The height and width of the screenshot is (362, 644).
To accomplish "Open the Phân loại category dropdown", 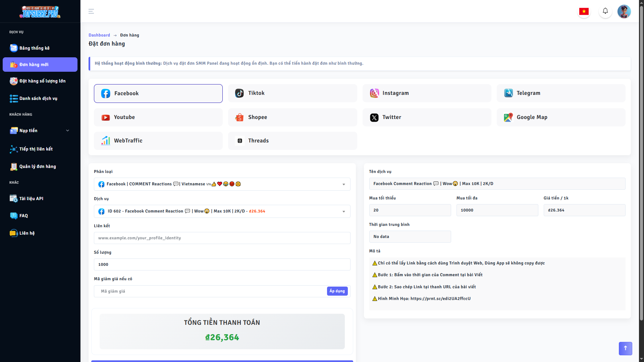I will click(x=222, y=184).
